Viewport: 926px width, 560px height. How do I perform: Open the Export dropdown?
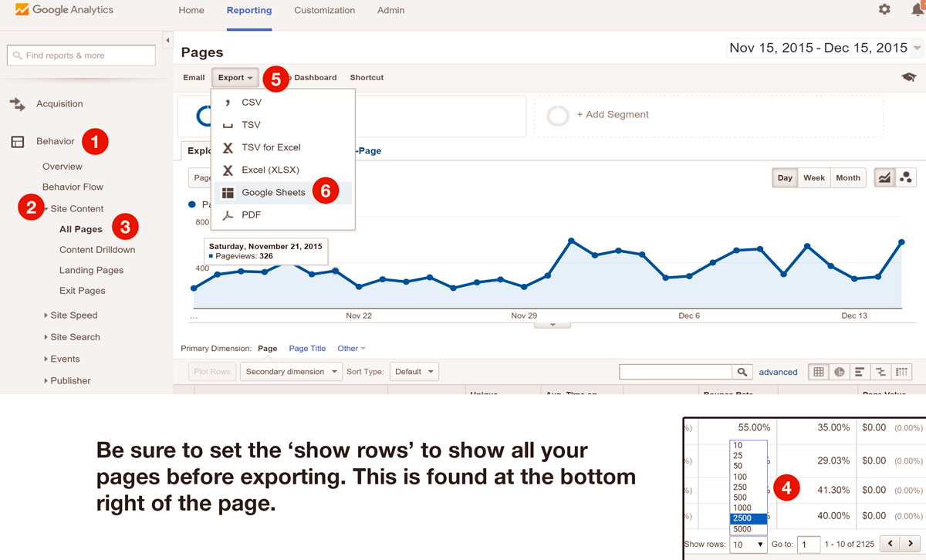(x=235, y=77)
